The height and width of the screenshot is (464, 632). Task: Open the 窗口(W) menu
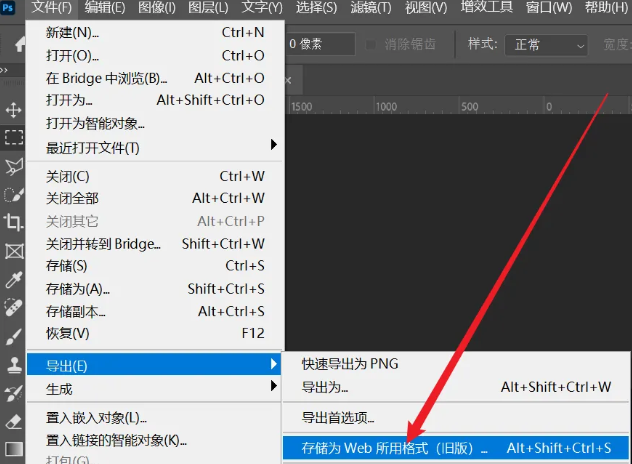[x=549, y=7]
